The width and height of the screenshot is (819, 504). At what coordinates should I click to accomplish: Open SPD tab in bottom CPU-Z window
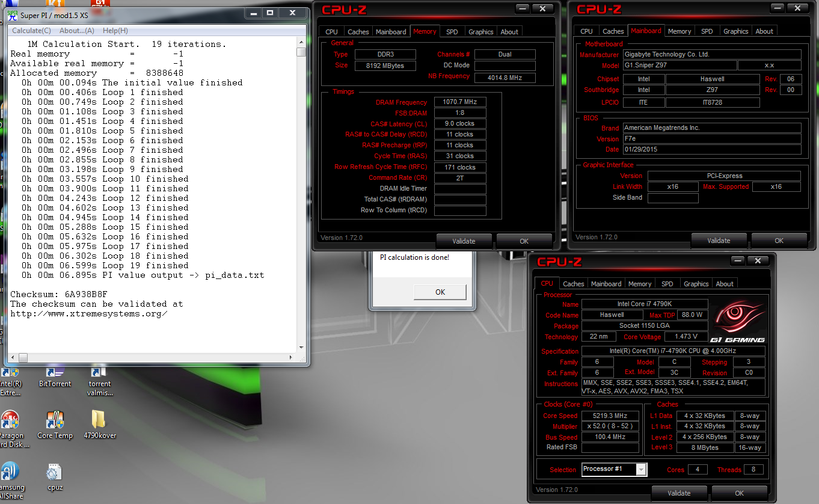point(667,284)
